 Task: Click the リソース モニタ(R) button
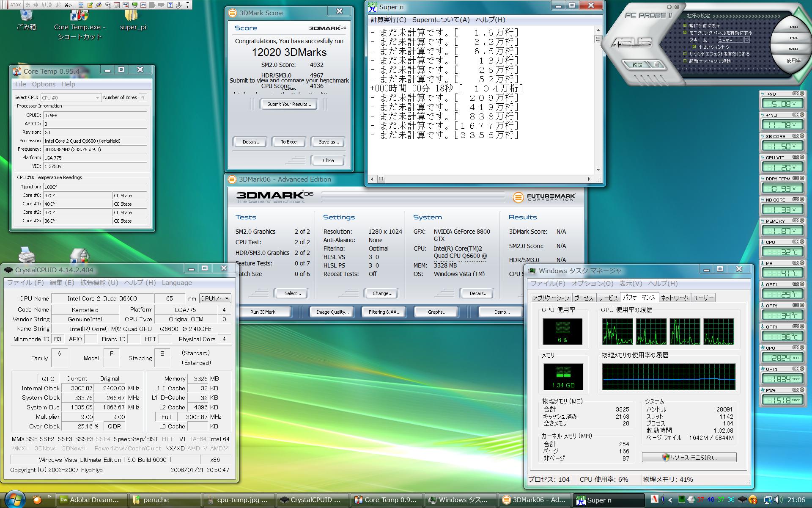point(689,457)
